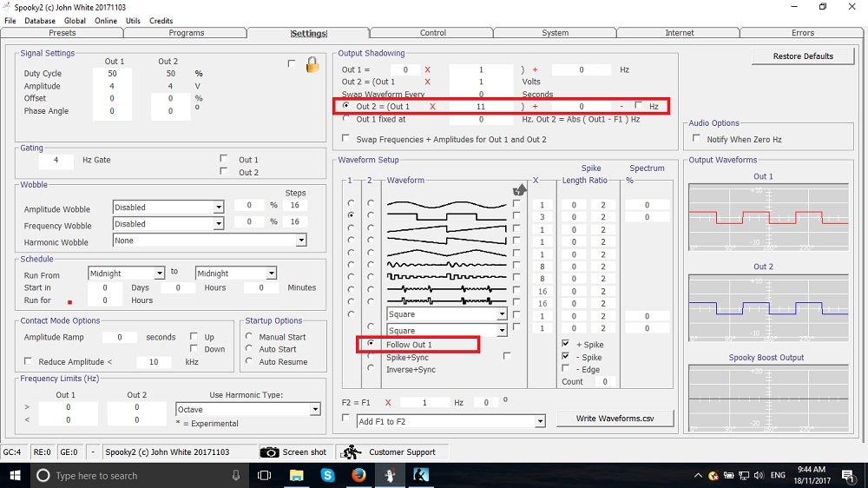
Task: Open the Internet tab
Action: (680, 33)
